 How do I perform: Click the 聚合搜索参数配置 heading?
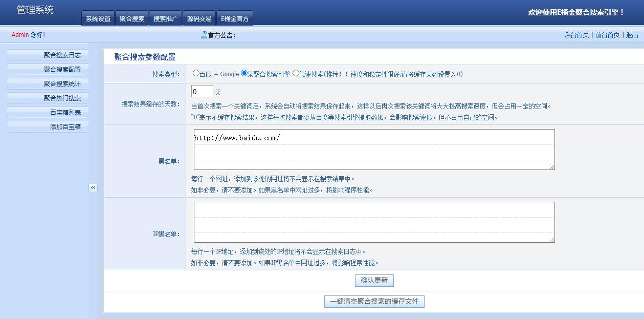[x=145, y=57]
